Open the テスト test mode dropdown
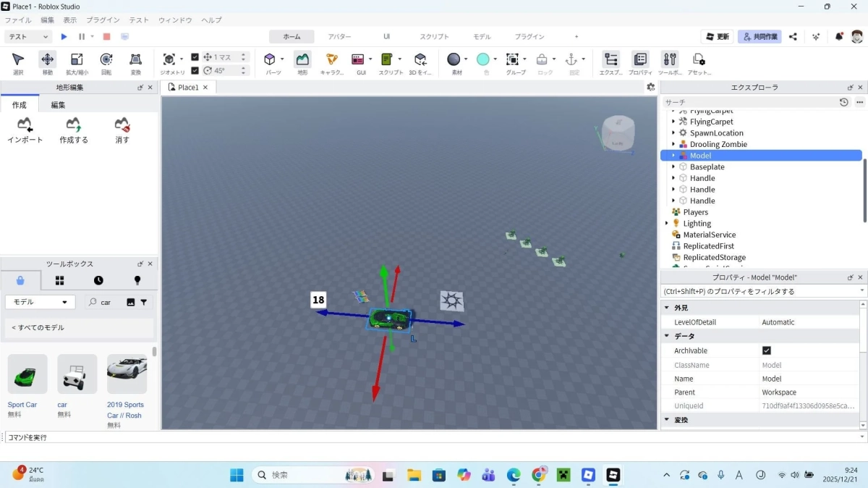 (28, 36)
